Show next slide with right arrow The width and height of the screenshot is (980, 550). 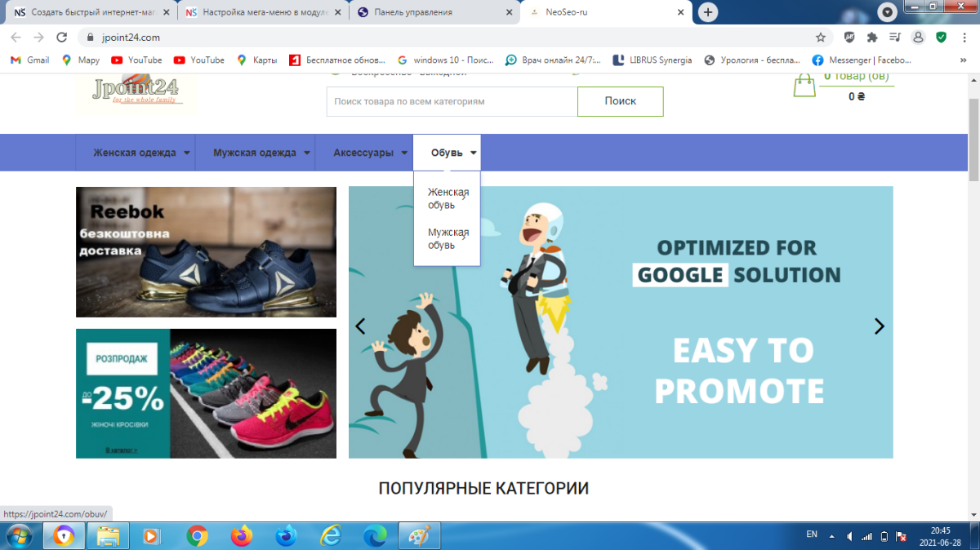879,326
